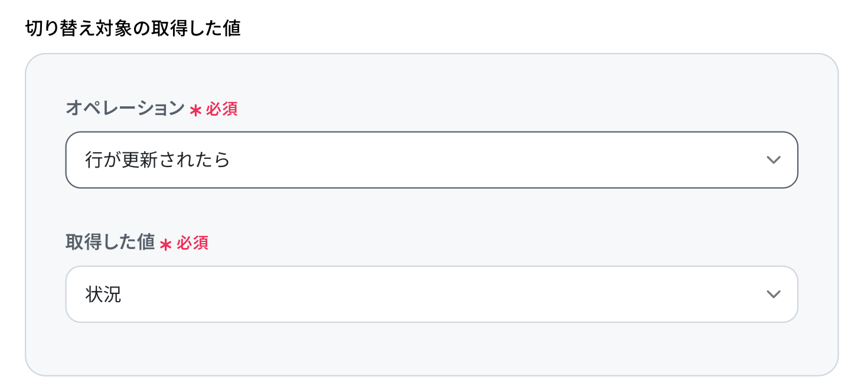
Task: Click gray gap between the two dropdowns
Action: click(x=431, y=212)
